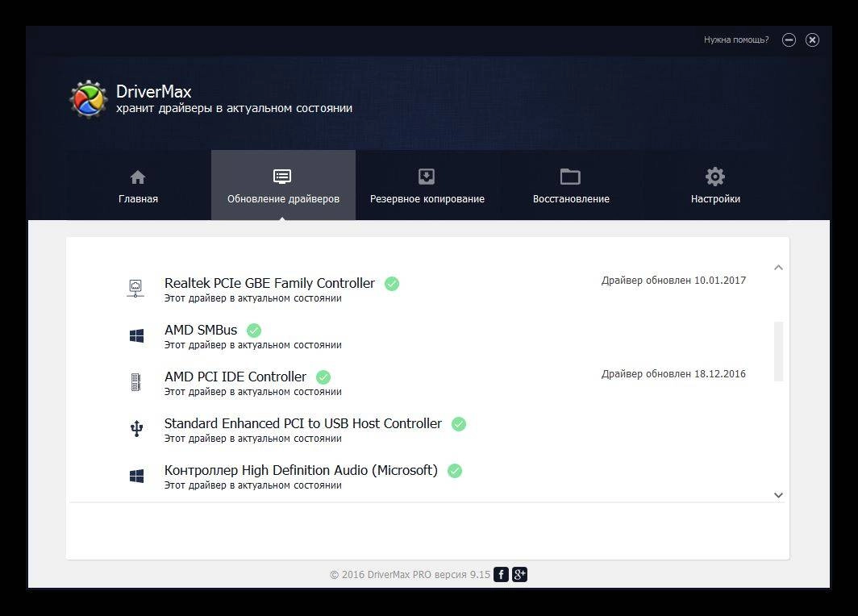Click green checkmark next to AMD PCI IDE Controller
The image size is (858, 616).
(x=323, y=377)
